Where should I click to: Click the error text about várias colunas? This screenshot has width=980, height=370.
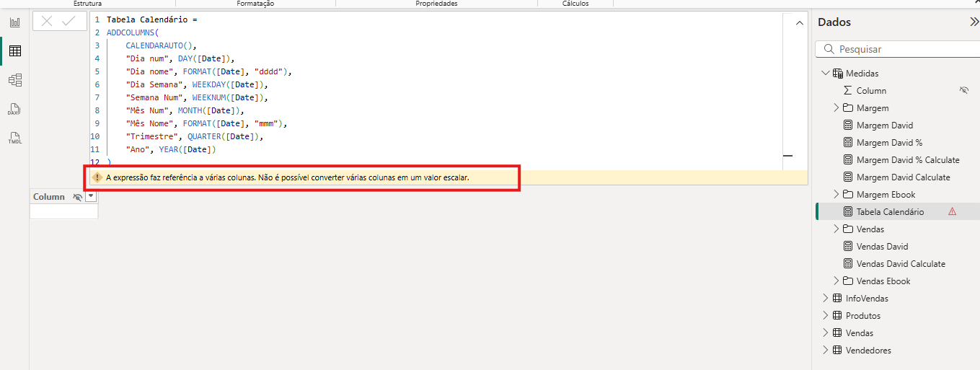point(288,177)
